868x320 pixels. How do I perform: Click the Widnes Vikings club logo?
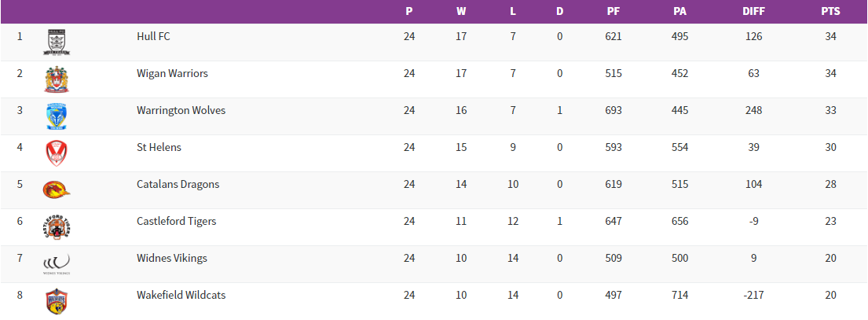point(57,264)
